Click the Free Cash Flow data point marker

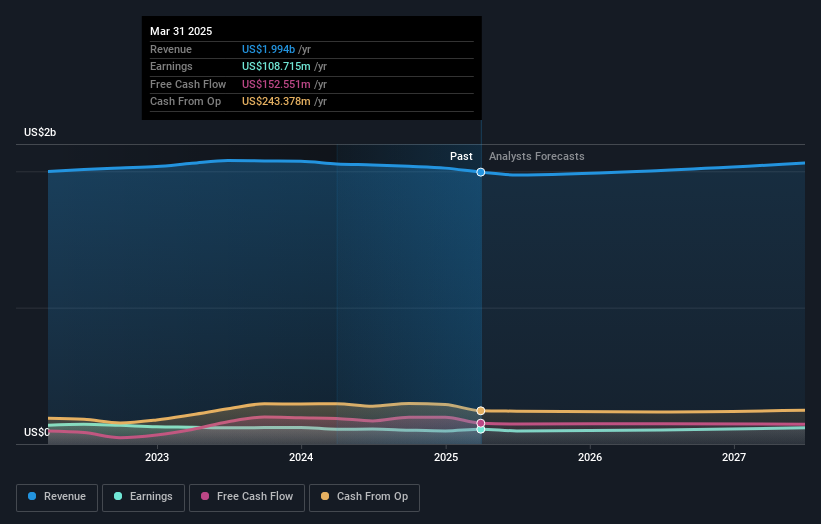481,423
